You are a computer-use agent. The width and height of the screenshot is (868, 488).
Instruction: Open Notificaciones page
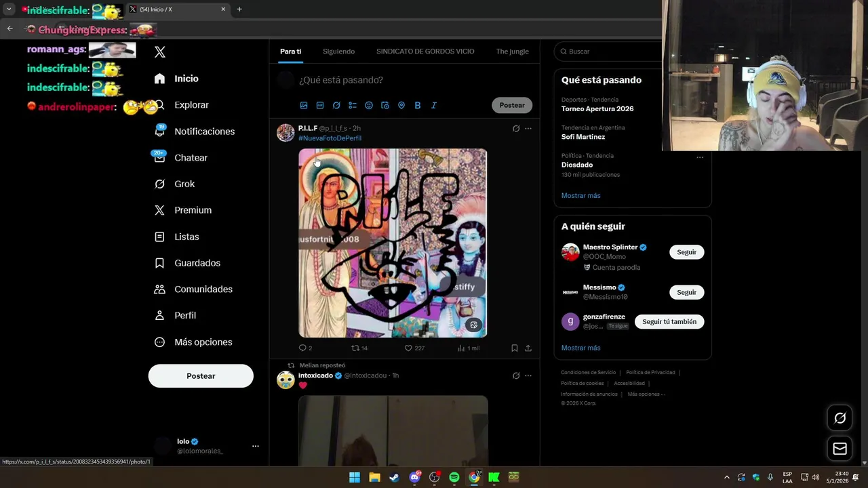click(x=194, y=131)
